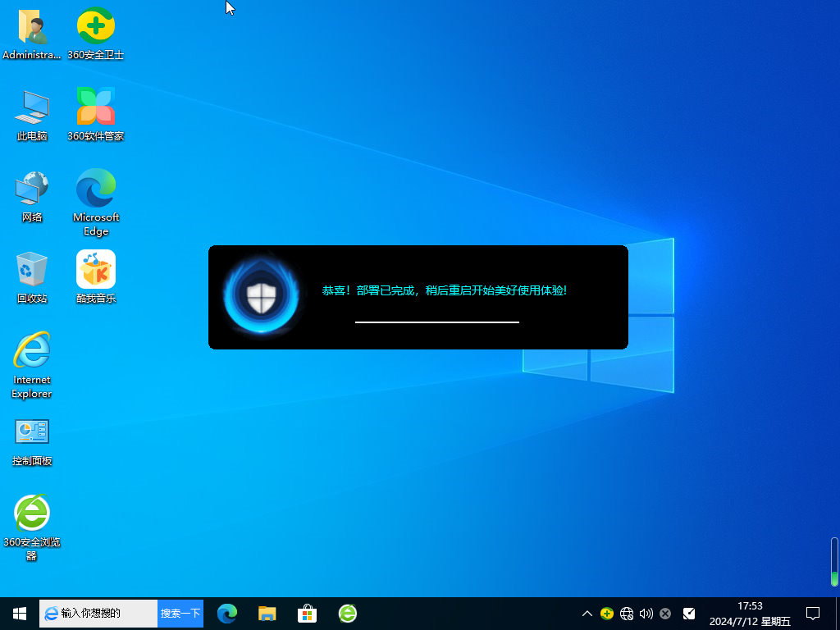840x630 pixels.
Task: Launch Microsoft Edge desktop shortcut
Action: tap(96, 203)
